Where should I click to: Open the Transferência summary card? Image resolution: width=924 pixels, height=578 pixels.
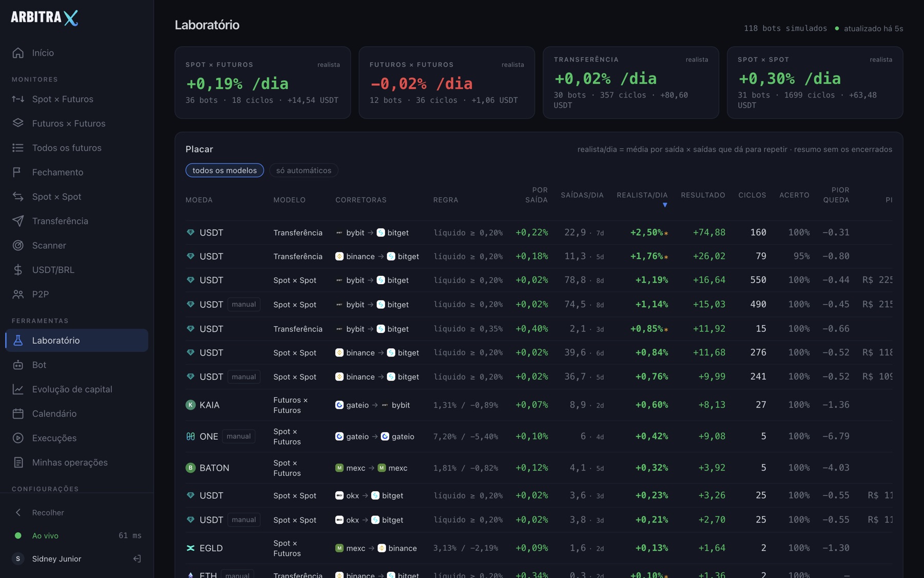(x=631, y=83)
